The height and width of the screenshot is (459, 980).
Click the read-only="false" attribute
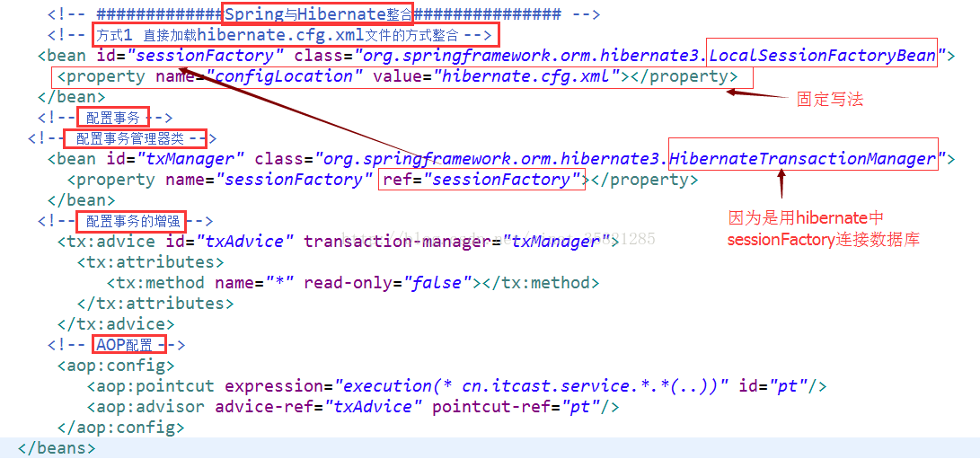(x=387, y=283)
